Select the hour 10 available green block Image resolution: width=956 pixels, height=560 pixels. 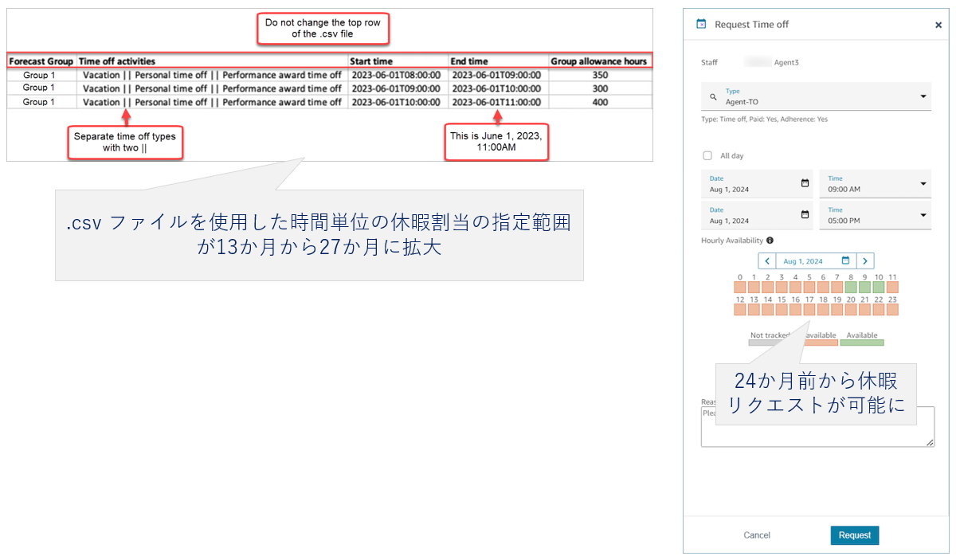pyautogui.click(x=879, y=287)
